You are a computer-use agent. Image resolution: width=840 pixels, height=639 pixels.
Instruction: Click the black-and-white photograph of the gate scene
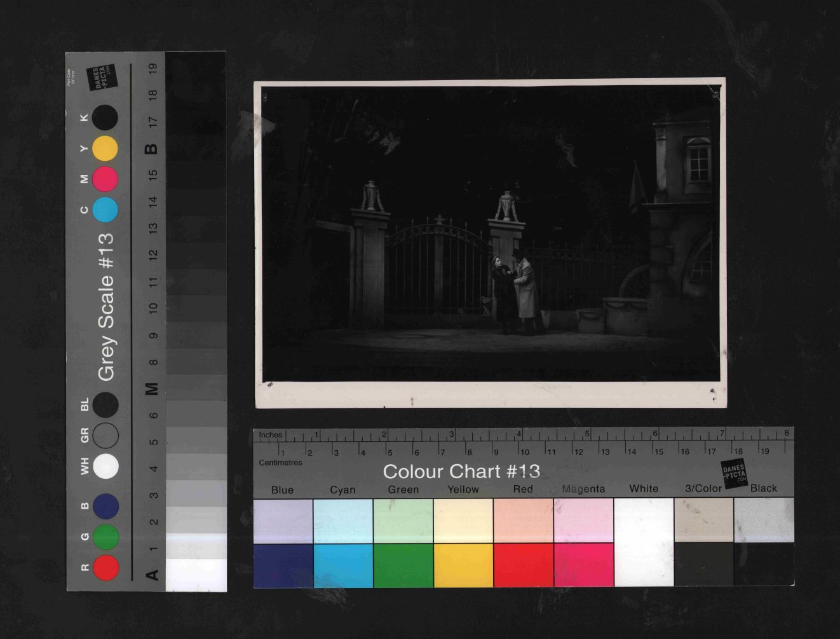490,242
